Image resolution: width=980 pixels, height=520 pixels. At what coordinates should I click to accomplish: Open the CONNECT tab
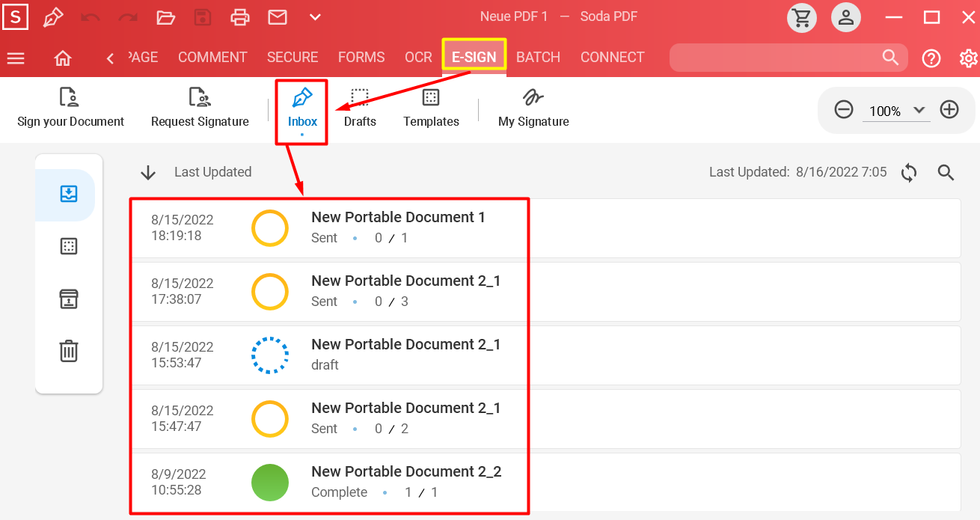(612, 58)
